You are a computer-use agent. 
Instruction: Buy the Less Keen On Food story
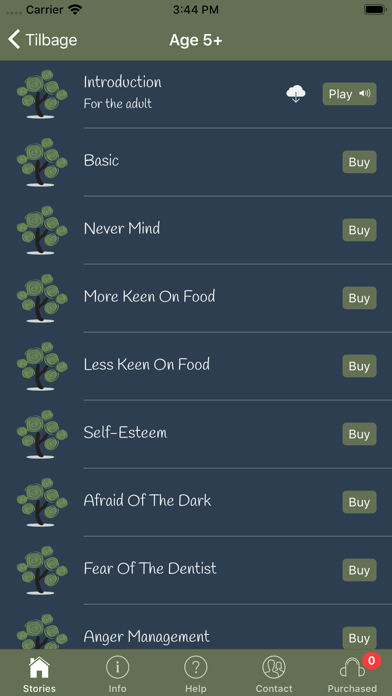(x=359, y=366)
